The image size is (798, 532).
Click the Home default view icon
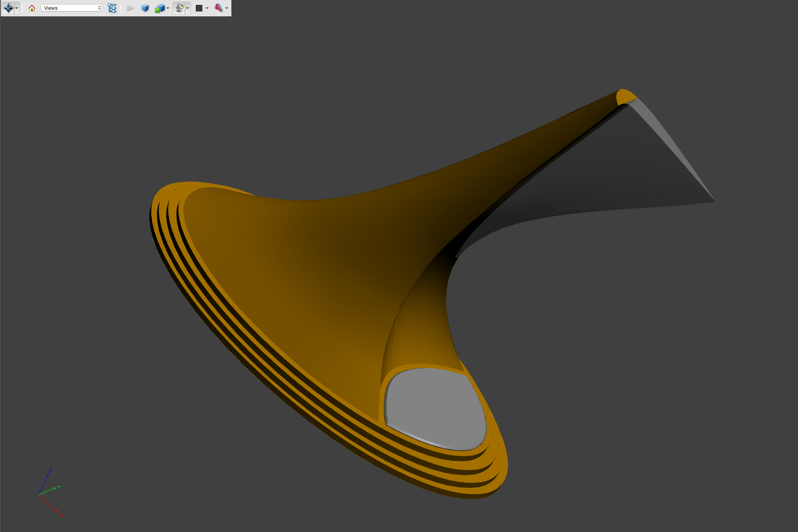pos(32,8)
